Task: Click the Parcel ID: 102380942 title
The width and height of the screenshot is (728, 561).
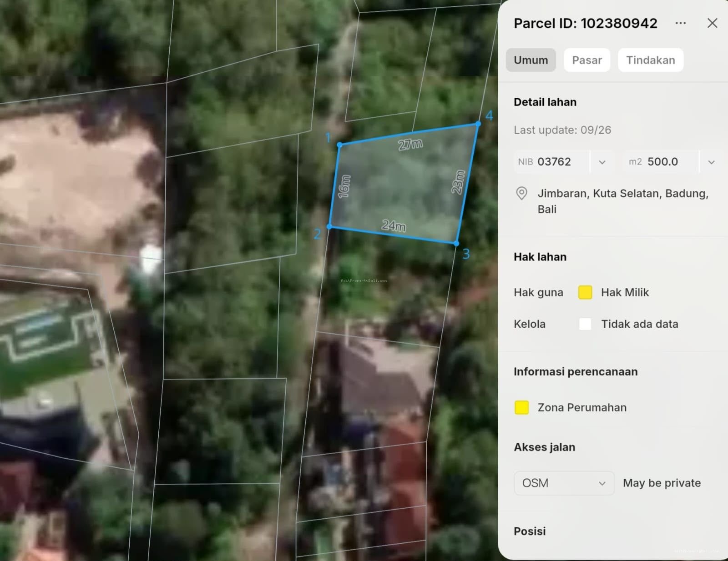Action: 586,23
